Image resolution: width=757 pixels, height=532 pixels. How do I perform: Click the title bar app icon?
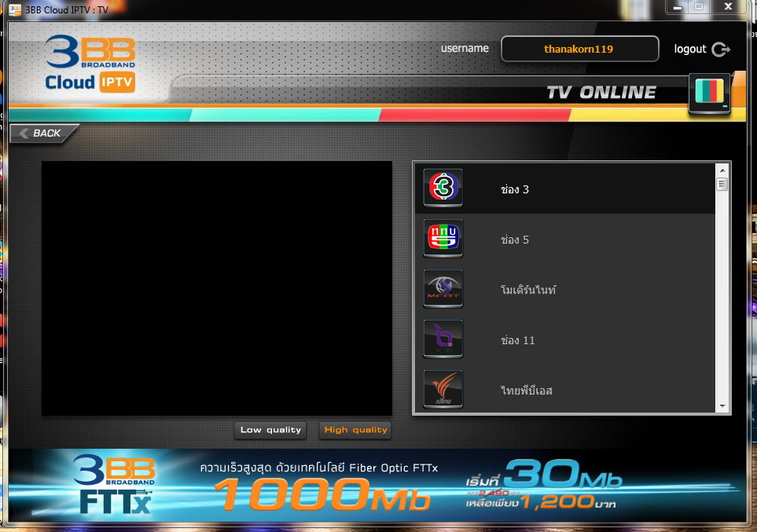(x=15, y=9)
